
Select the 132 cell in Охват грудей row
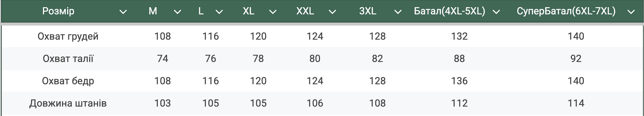(459, 36)
